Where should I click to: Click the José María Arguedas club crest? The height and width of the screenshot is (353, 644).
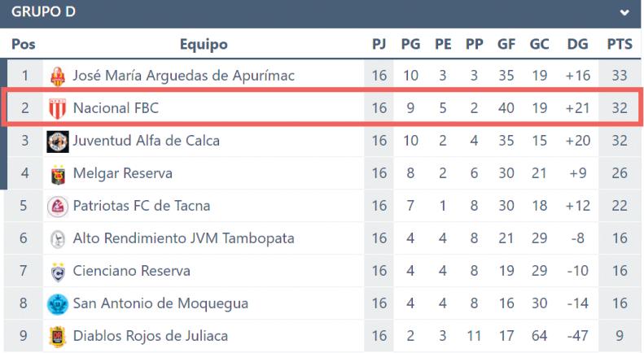[58, 76]
